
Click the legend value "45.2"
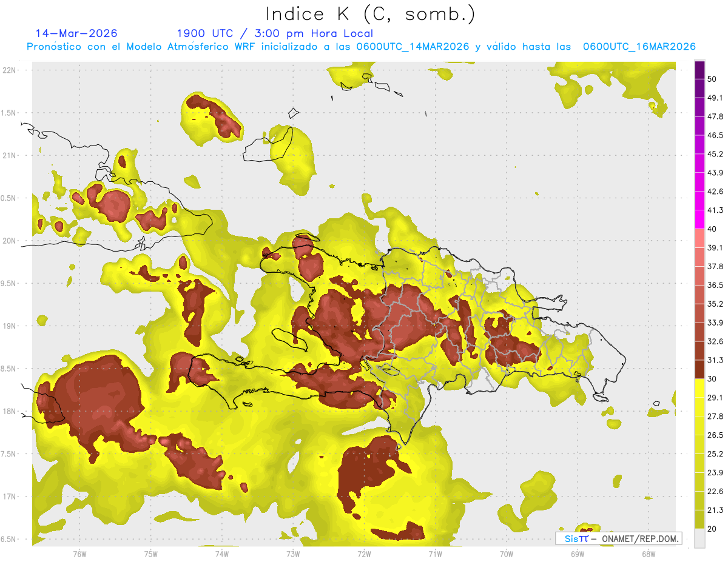coord(715,154)
